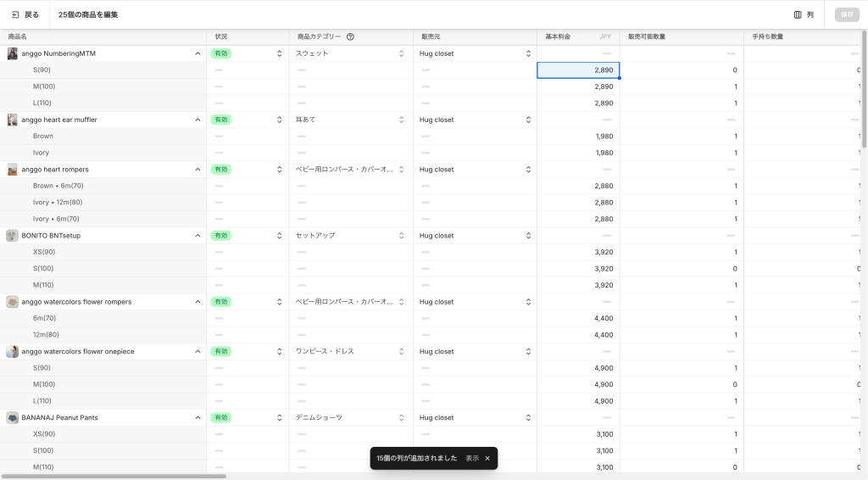Image resolution: width=868 pixels, height=480 pixels.
Task: Click 表示 link in the toast message
Action: coord(472,458)
